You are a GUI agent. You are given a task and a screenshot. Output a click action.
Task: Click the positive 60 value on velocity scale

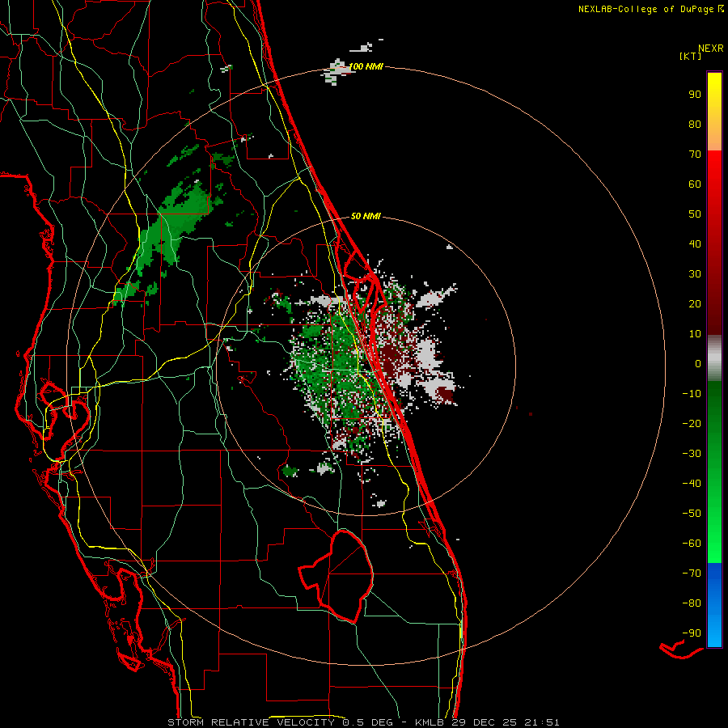point(695,184)
